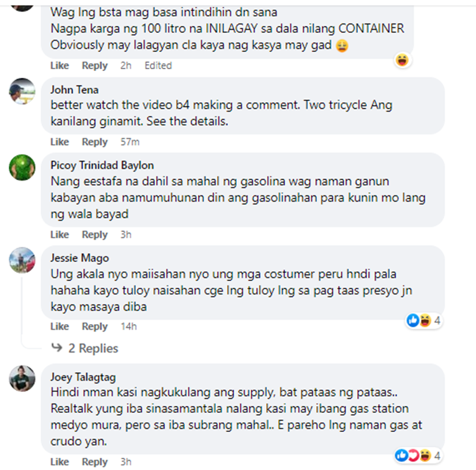Click the reply arrow icon beside 2 Replies

click(56, 347)
